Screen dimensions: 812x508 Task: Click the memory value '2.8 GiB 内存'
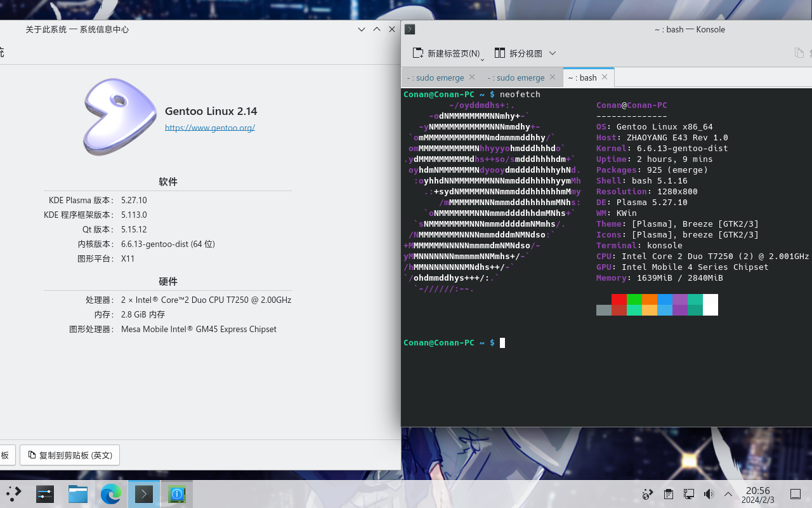(143, 314)
